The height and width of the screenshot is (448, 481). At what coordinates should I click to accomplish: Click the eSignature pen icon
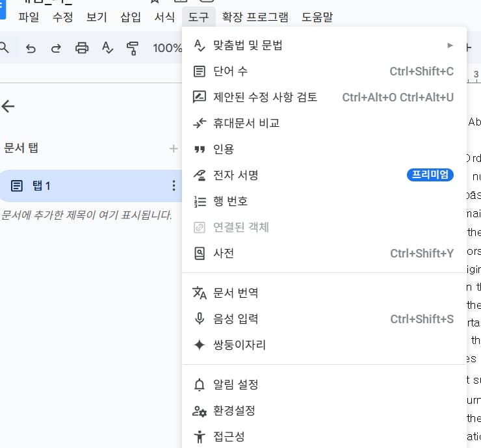pyautogui.click(x=200, y=175)
